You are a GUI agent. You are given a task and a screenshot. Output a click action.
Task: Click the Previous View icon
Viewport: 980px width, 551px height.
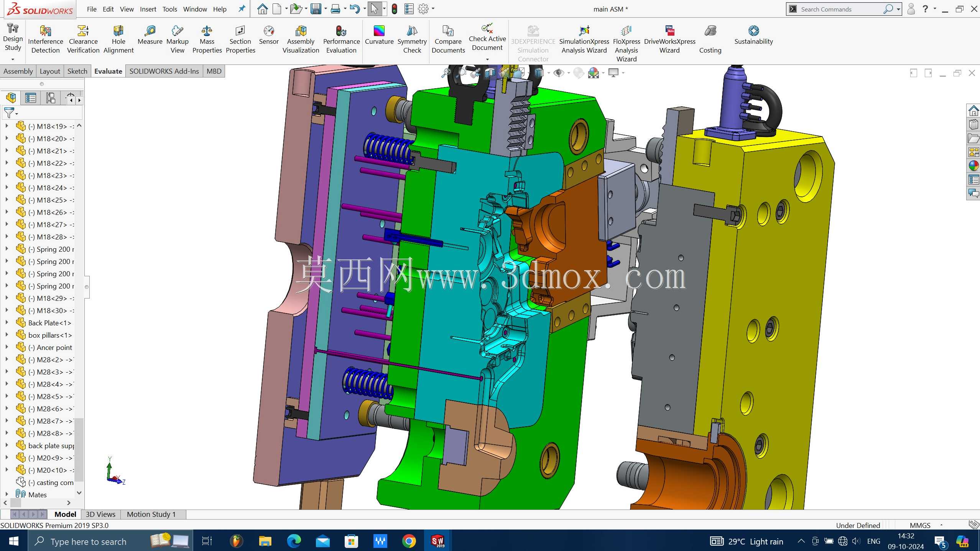[x=475, y=73]
